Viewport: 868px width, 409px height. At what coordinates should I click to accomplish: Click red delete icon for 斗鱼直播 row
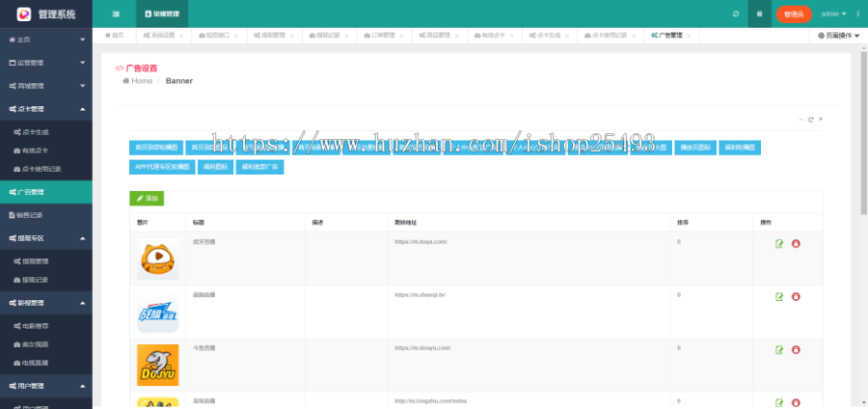(796, 349)
